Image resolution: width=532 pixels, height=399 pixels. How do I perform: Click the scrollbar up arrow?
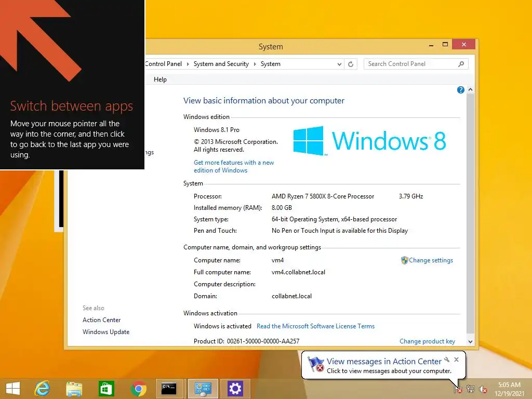(x=470, y=89)
